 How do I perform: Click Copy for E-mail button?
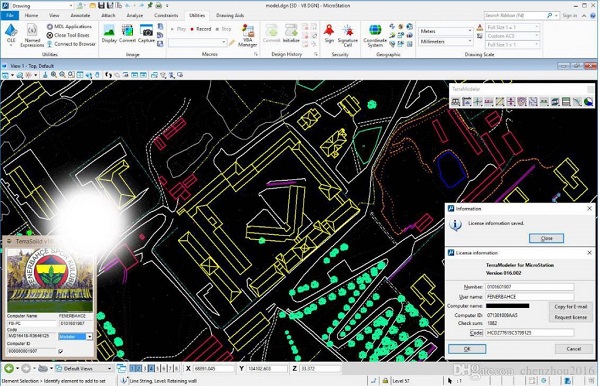click(571, 306)
